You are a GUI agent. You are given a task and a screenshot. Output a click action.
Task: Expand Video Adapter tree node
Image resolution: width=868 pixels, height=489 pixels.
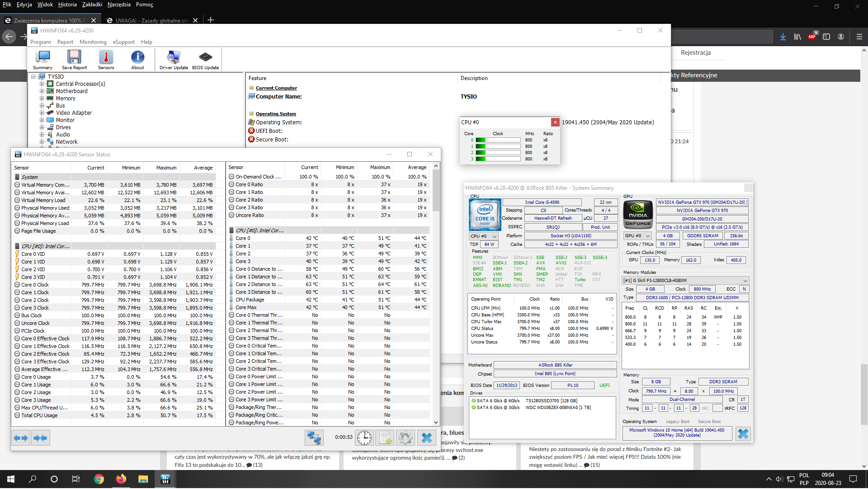(x=42, y=113)
